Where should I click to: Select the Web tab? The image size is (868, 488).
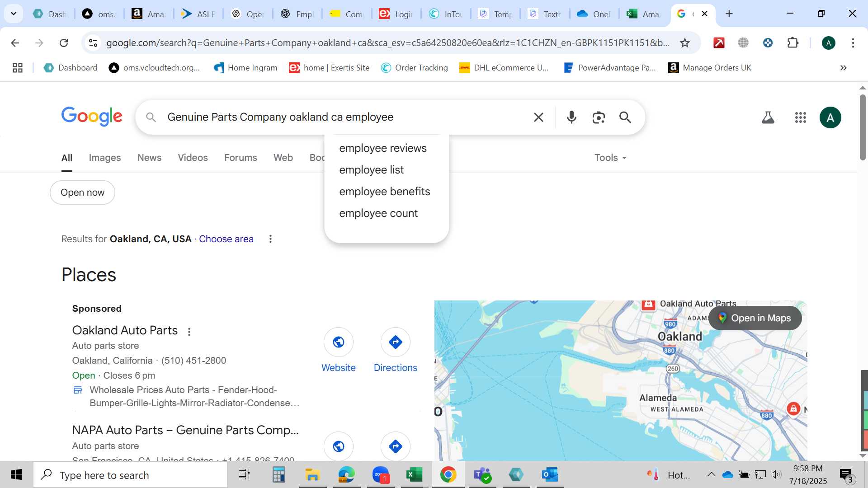(283, 158)
